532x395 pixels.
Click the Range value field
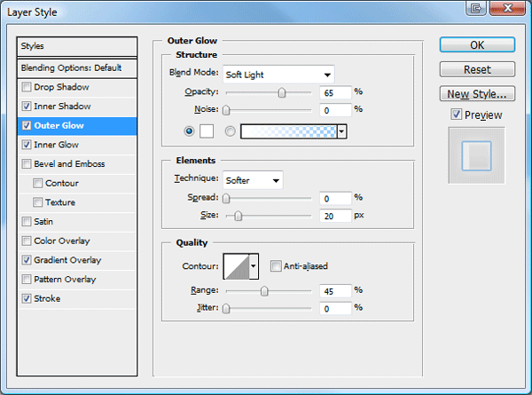pos(335,291)
